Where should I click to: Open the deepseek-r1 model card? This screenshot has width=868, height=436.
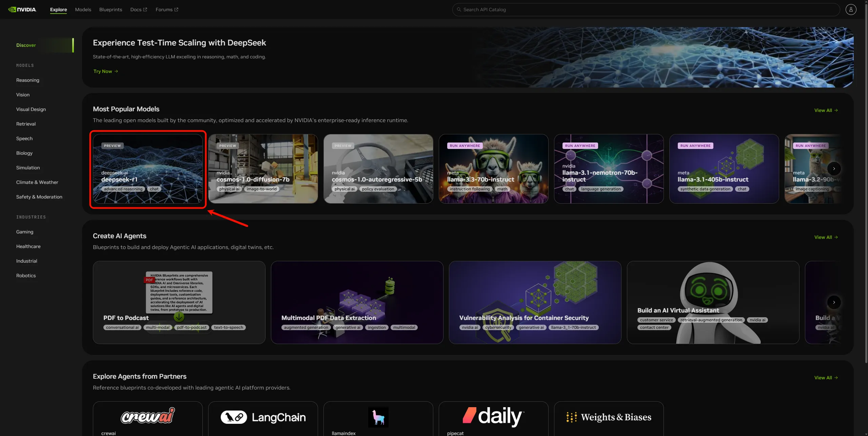click(x=148, y=169)
